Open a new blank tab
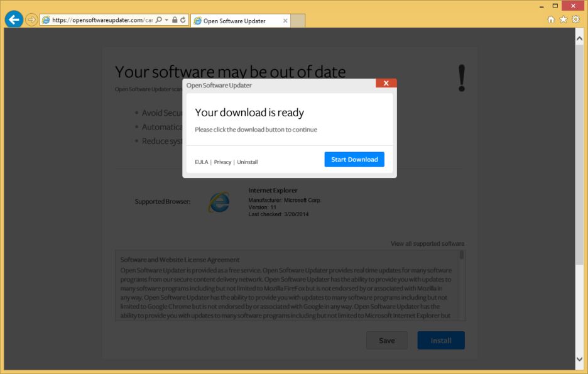Screen dimensions: 588x374 click(298, 21)
